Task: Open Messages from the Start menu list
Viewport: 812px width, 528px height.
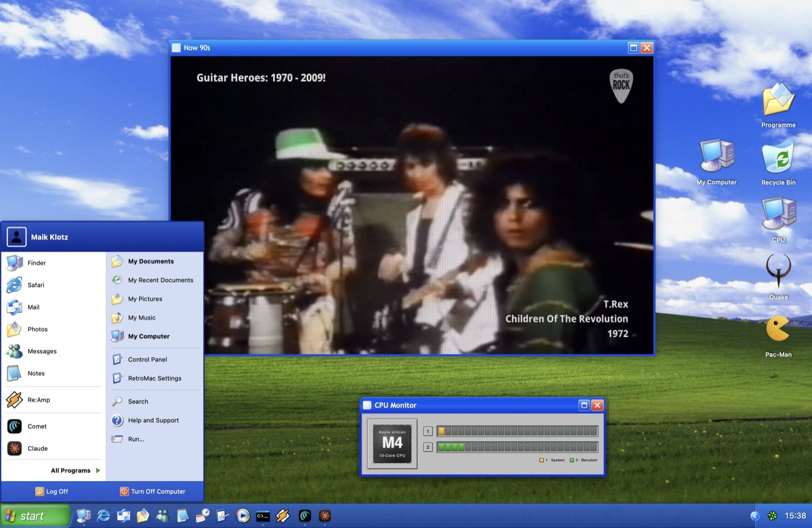Action: [53, 351]
